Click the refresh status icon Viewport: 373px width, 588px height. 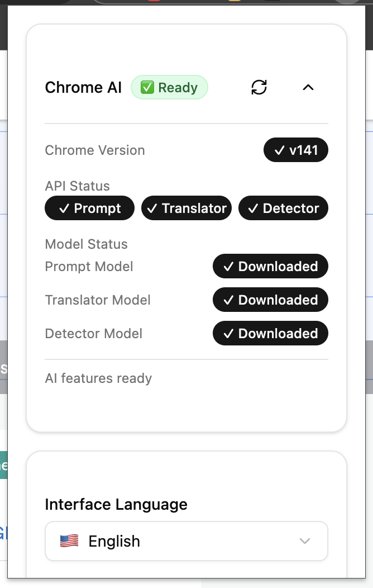point(259,87)
